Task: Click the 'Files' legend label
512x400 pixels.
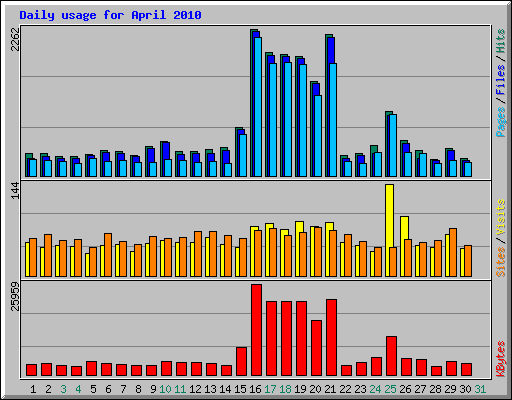Action: 501,80
